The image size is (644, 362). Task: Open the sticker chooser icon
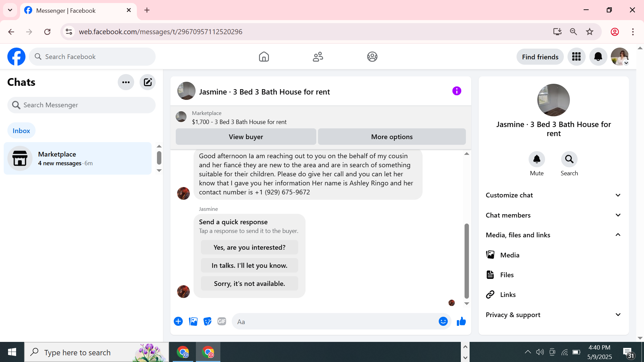click(x=208, y=321)
